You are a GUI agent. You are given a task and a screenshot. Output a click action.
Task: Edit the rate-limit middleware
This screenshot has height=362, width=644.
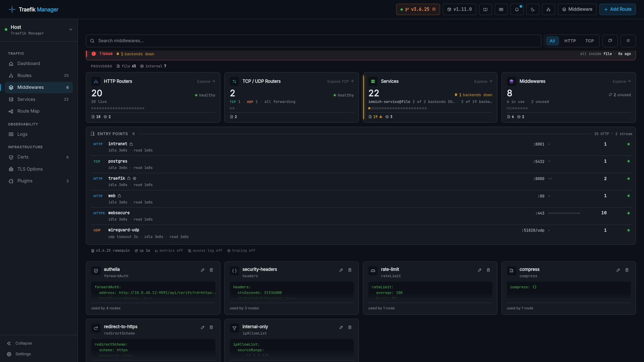[x=480, y=270]
